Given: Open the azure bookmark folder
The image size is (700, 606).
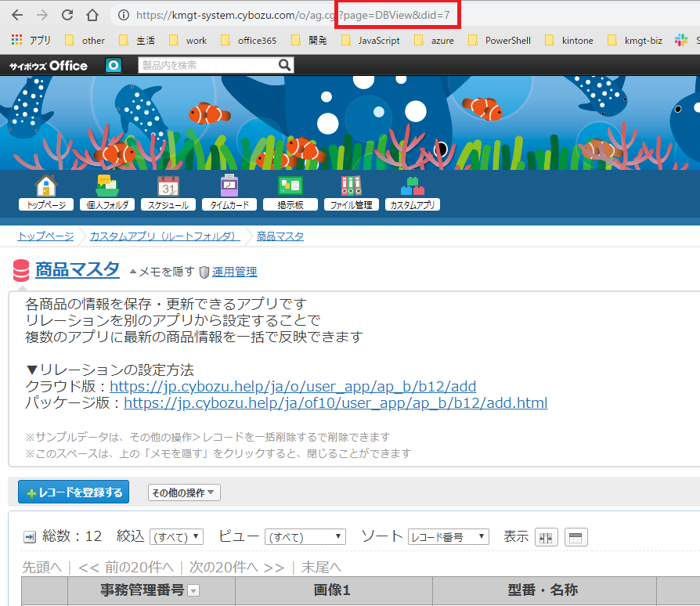Looking at the screenshot, I should (434, 41).
